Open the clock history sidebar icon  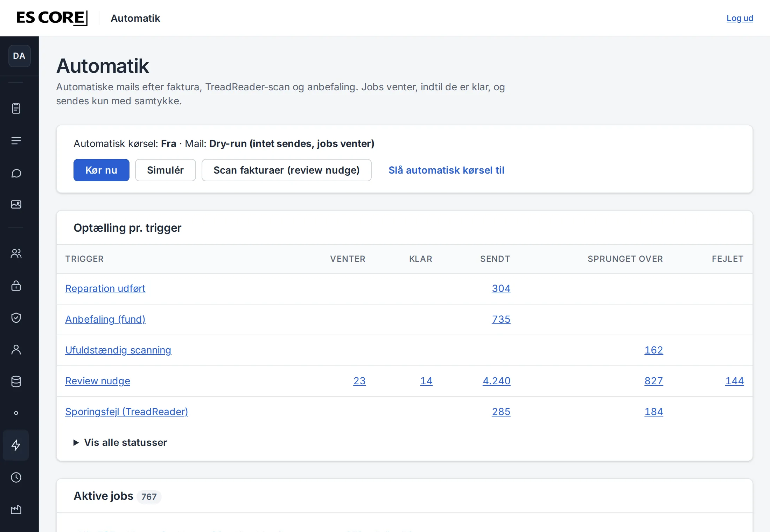tap(16, 477)
